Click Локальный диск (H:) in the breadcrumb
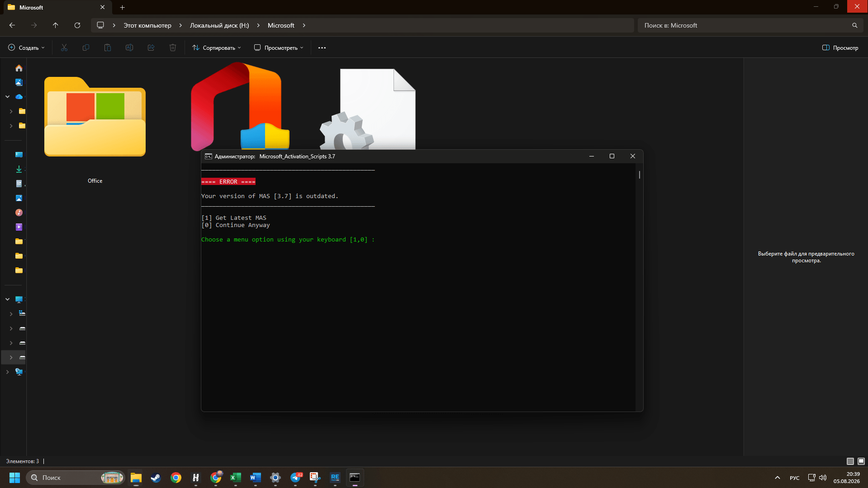Viewport: 868px width, 488px height. pyautogui.click(x=219, y=25)
